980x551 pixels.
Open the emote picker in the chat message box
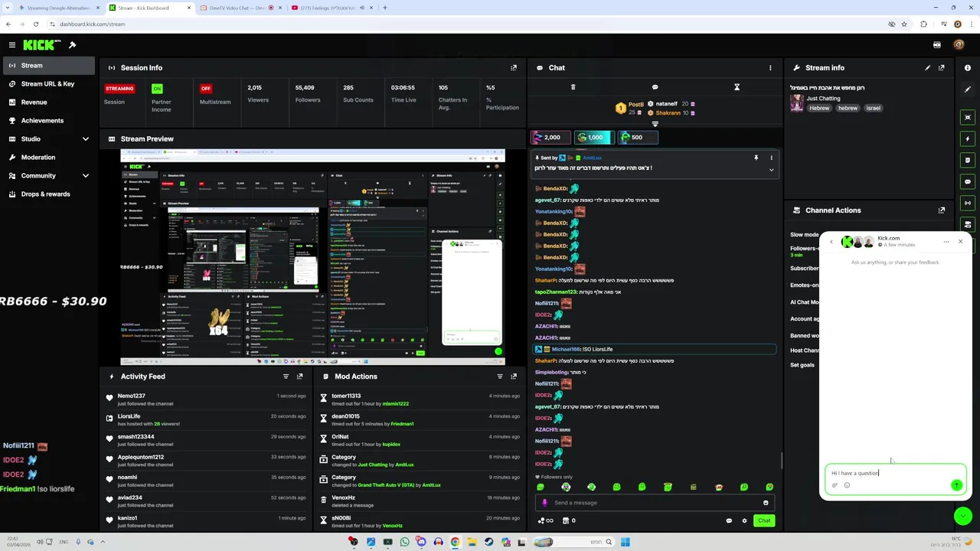coord(766,503)
